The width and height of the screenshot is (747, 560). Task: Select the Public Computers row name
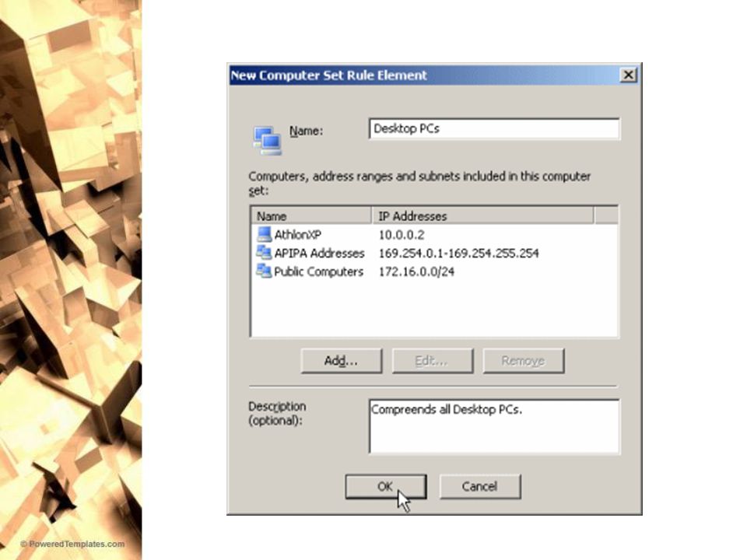pos(319,271)
